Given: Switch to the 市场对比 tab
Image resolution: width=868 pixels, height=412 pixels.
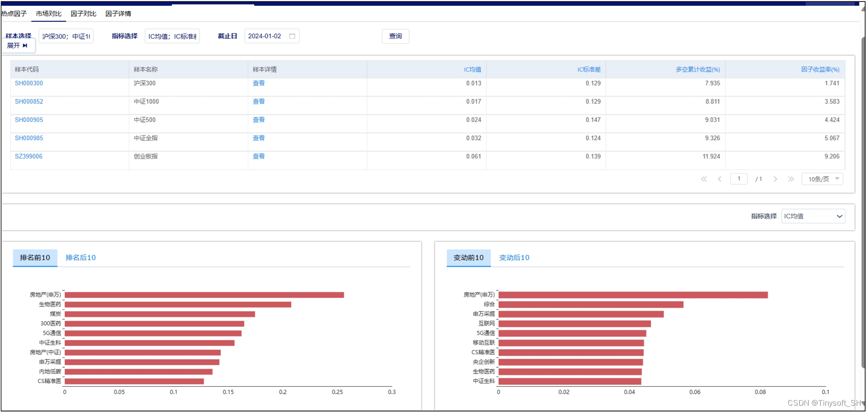Looking at the screenshot, I should pos(49,14).
